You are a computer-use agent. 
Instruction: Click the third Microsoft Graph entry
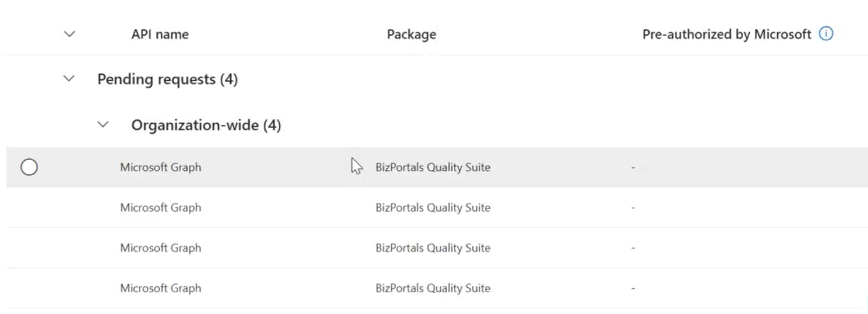pos(160,248)
